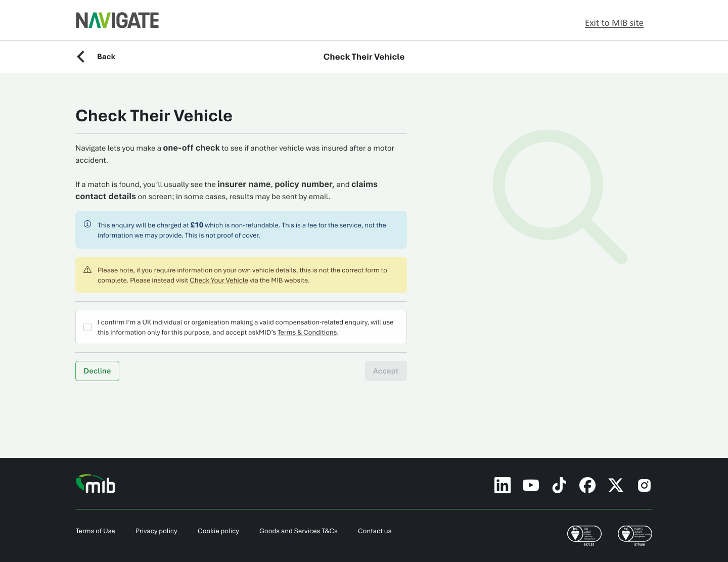Click the warning triangle in yellow notice
Image resolution: width=728 pixels, height=562 pixels.
(x=87, y=269)
